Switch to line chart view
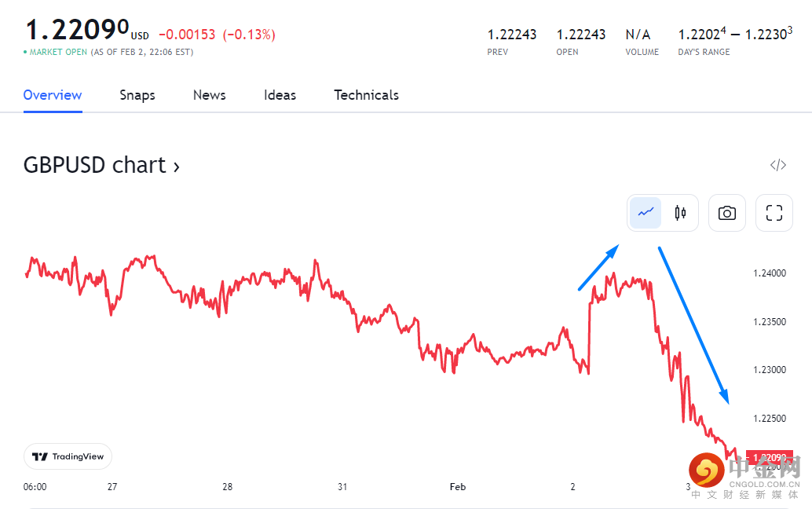The height and width of the screenshot is (509, 812). [646, 213]
